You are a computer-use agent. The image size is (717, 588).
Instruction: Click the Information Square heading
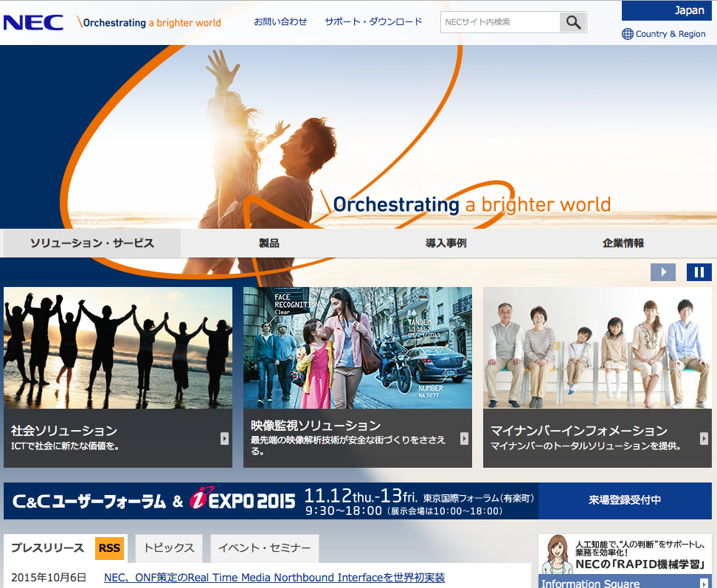coord(590,584)
